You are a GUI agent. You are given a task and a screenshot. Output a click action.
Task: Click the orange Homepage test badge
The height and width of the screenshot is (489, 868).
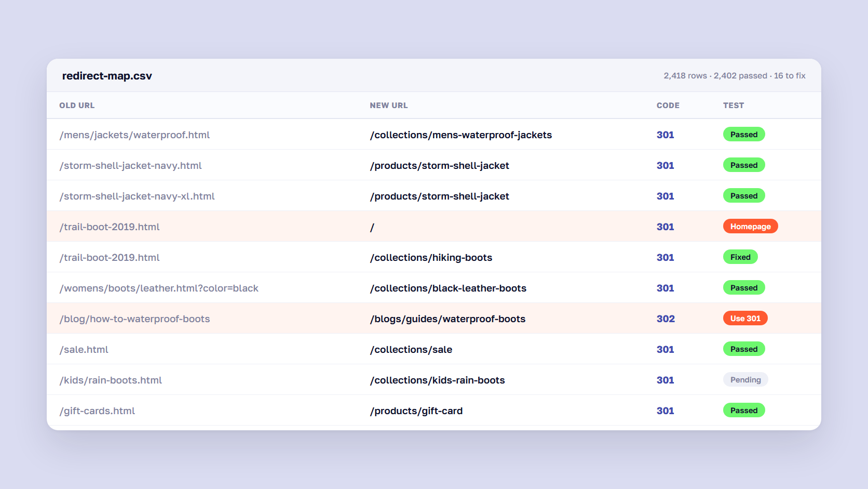click(x=751, y=227)
